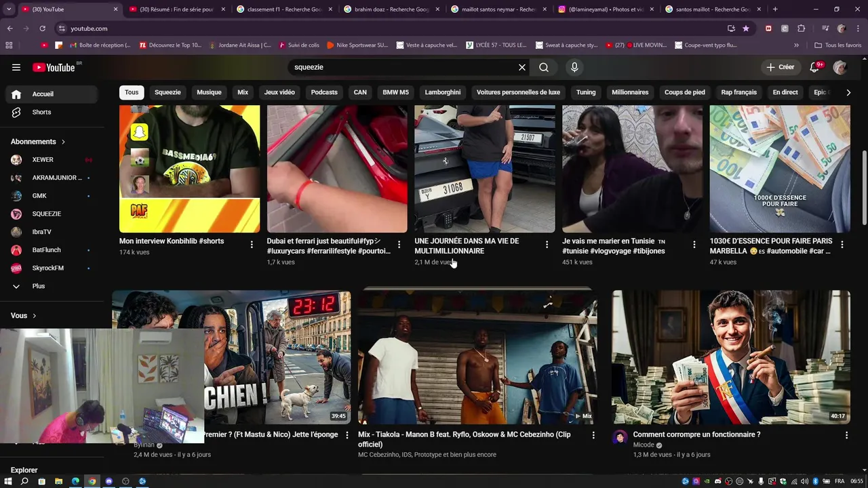Select the BMW M5 filter chip
Image resolution: width=868 pixels, height=488 pixels.
(395, 92)
